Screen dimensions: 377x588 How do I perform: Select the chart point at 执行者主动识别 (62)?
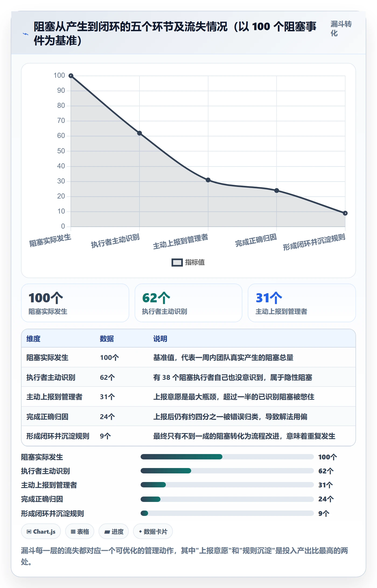click(x=139, y=133)
